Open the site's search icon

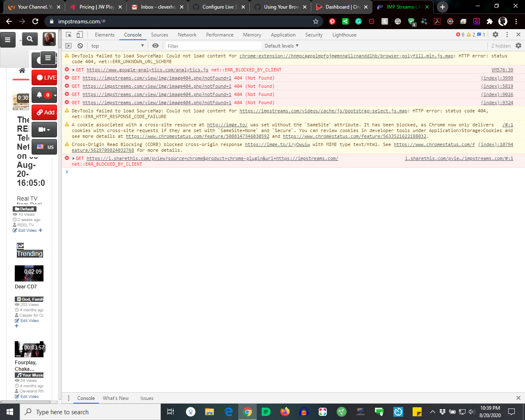[x=30, y=39]
